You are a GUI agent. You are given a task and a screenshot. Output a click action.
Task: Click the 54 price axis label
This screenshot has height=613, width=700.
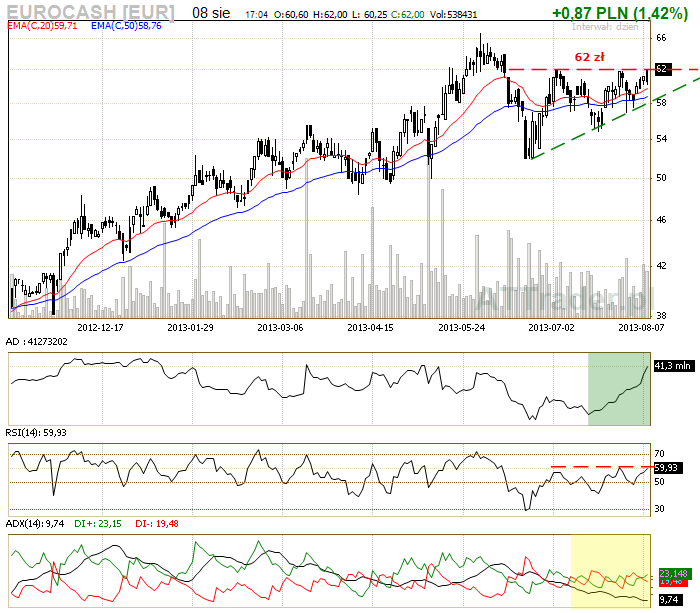[661, 139]
